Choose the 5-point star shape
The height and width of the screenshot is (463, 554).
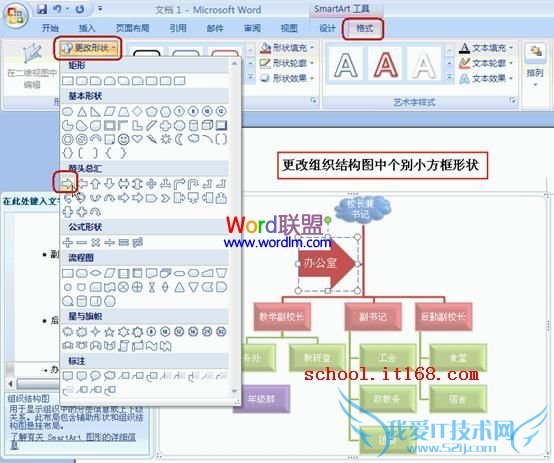click(110, 332)
